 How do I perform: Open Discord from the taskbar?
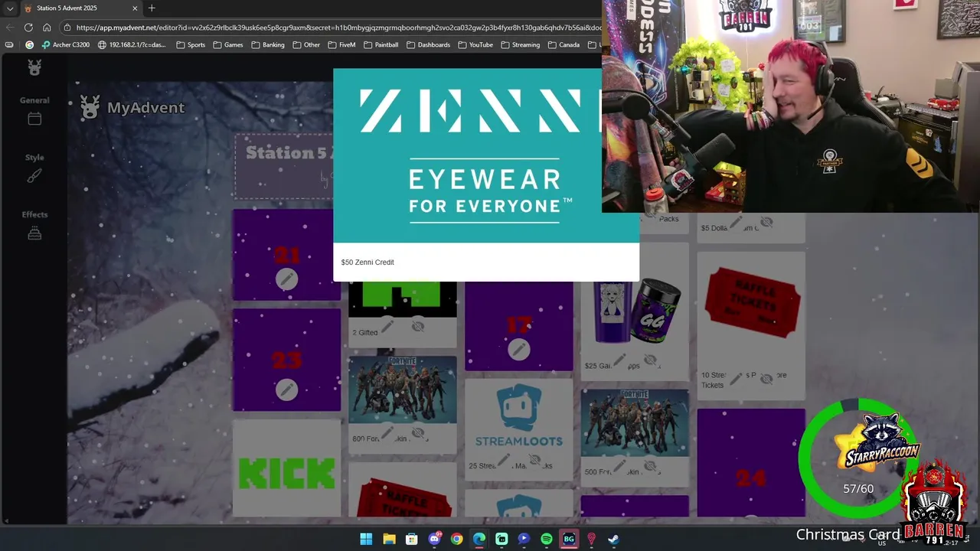[x=434, y=539]
